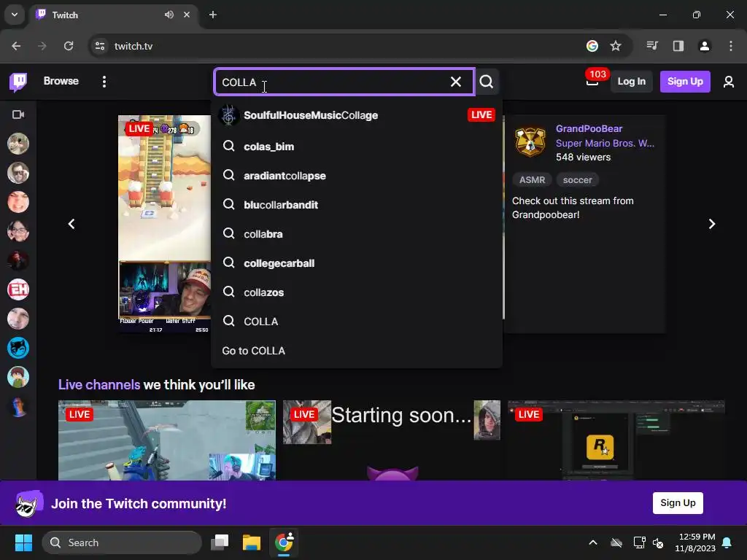Click Sign Up on the purple banner
This screenshot has width=747, height=560.
point(678,503)
